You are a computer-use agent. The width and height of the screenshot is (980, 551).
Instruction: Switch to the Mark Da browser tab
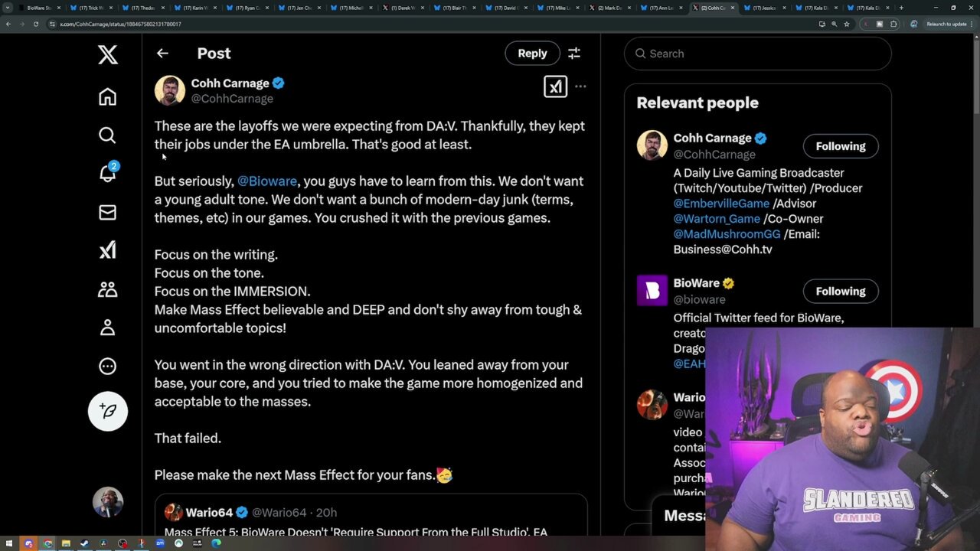(x=609, y=8)
